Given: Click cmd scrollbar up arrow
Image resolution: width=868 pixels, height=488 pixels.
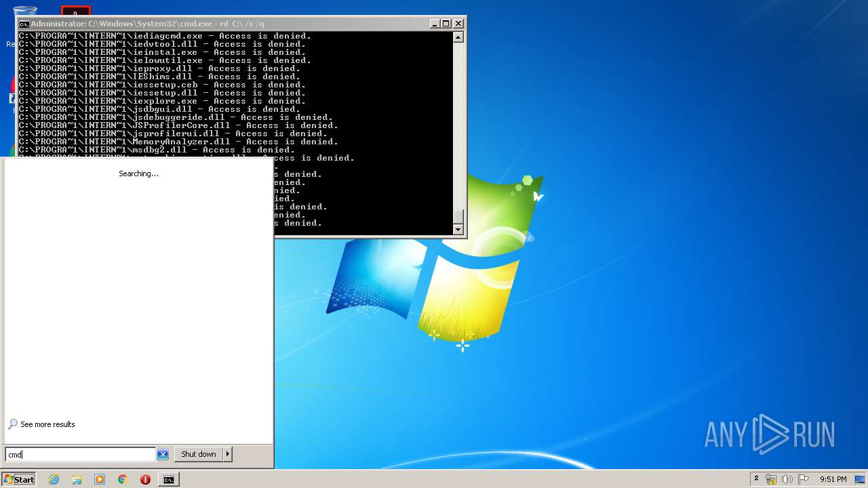Looking at the screenshot, I should (x=458, y=37).
